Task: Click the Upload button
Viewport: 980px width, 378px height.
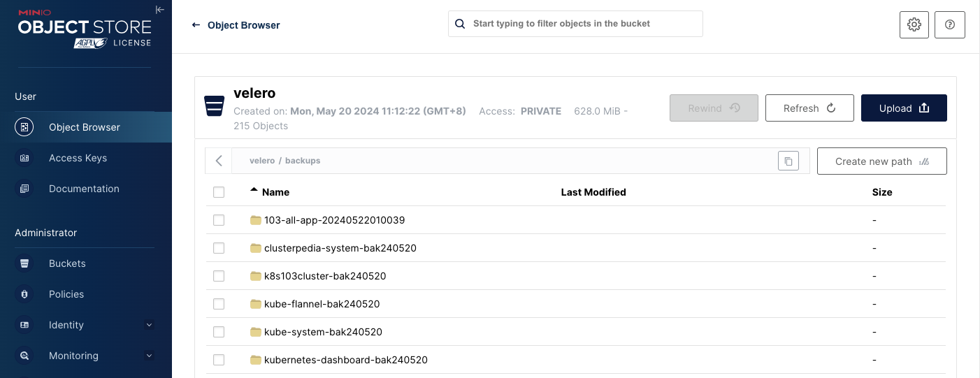Action: point(904,108)
